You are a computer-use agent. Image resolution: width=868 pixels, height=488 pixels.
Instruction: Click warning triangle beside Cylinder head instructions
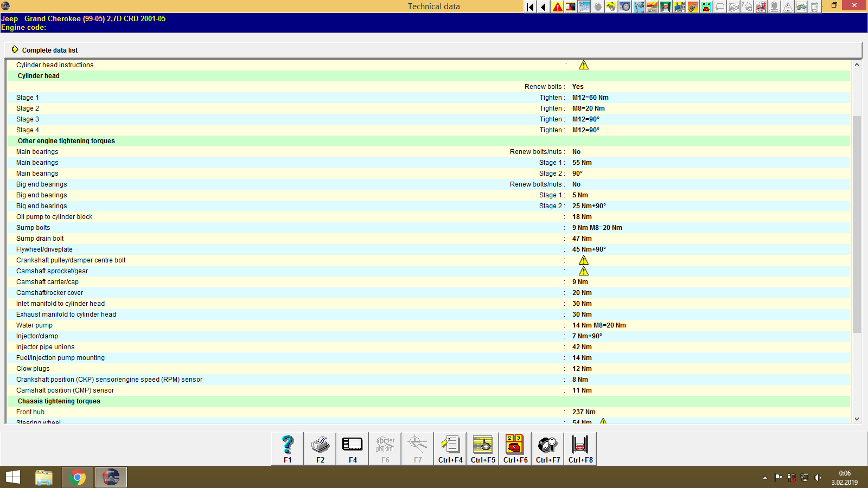point(584,65)
